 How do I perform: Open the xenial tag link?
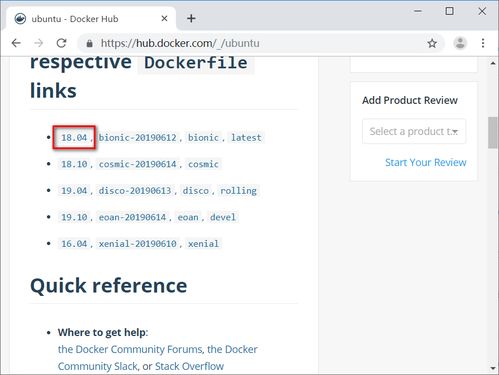click(203, 244)
